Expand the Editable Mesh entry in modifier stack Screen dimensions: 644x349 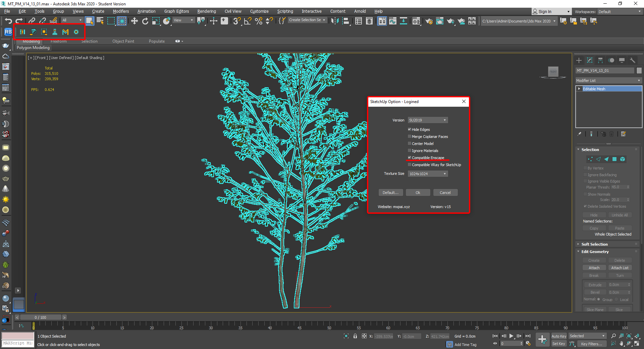pyautogui.click(x=579, y=88)
